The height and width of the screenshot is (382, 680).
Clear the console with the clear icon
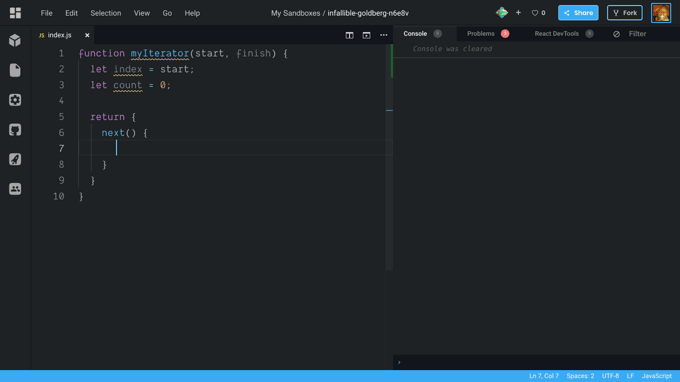(x=616, y=34)
